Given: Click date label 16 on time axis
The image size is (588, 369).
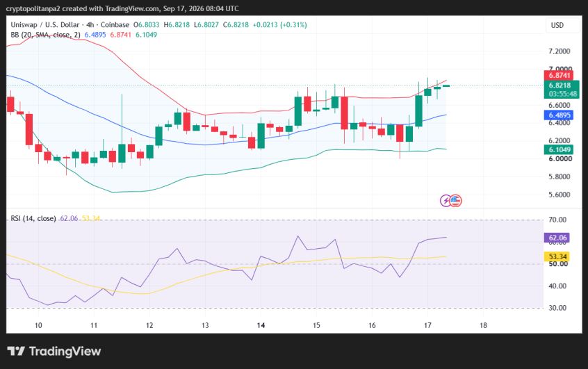Looking at the screenshot, I should pos(372,325).
